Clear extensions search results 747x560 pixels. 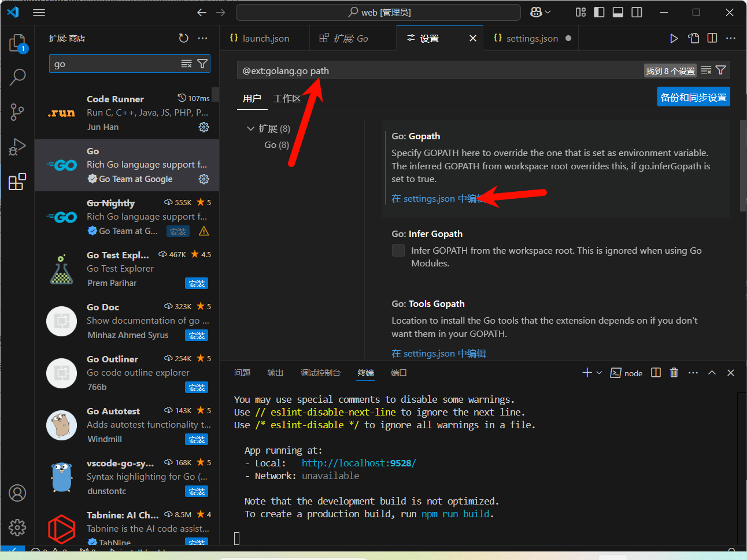pyautogui.click(x=186, y=64)
